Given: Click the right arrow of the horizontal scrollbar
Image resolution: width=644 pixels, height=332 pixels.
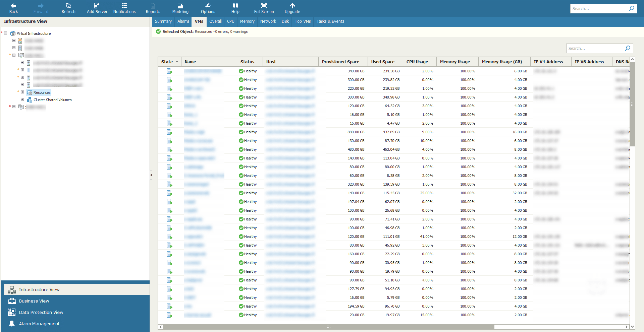Looking at the screenshot, I should (x=626, y=327).
